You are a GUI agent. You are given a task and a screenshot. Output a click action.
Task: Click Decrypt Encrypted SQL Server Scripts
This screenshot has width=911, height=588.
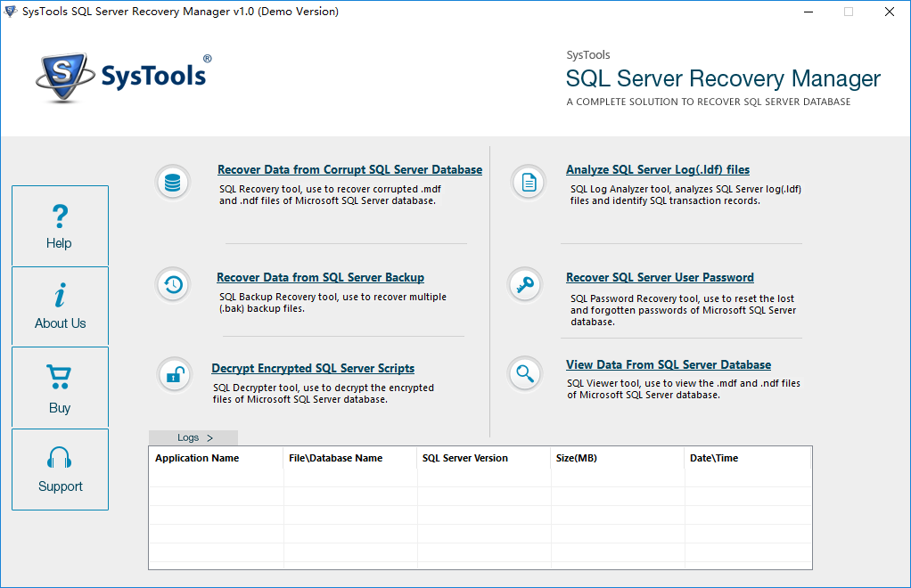click(313, 368)
